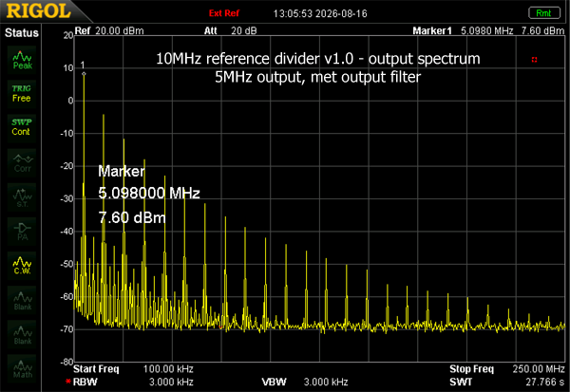Click the Ref 20.00 dBm readout
Viewport: 570px width, 392px height.
pyautogui.click(x=109, y=31)
